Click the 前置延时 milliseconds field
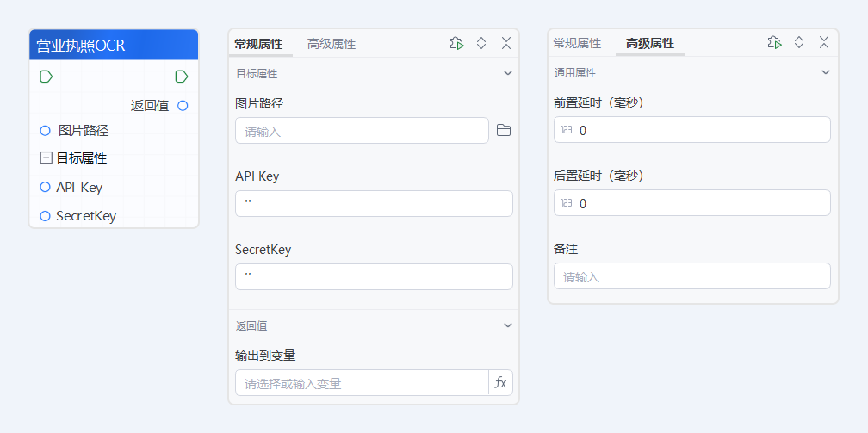This screenshot has height=433, width=868. [692, 130]
